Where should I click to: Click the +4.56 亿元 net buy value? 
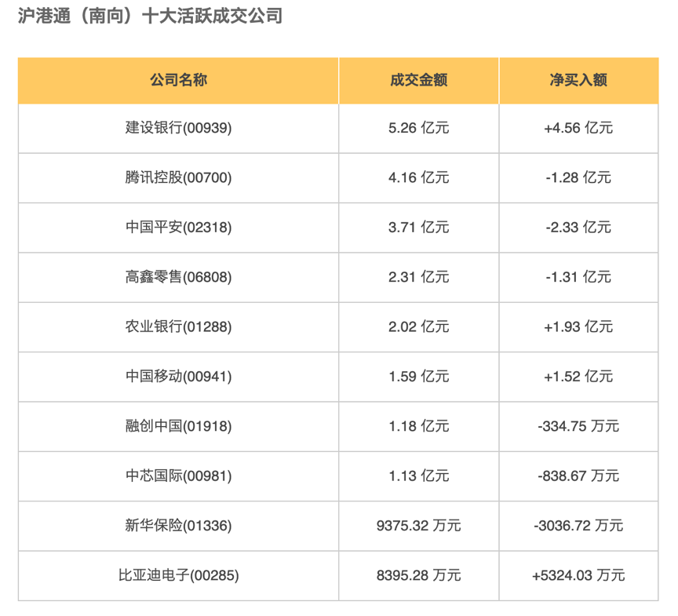[x=578, y=128]
